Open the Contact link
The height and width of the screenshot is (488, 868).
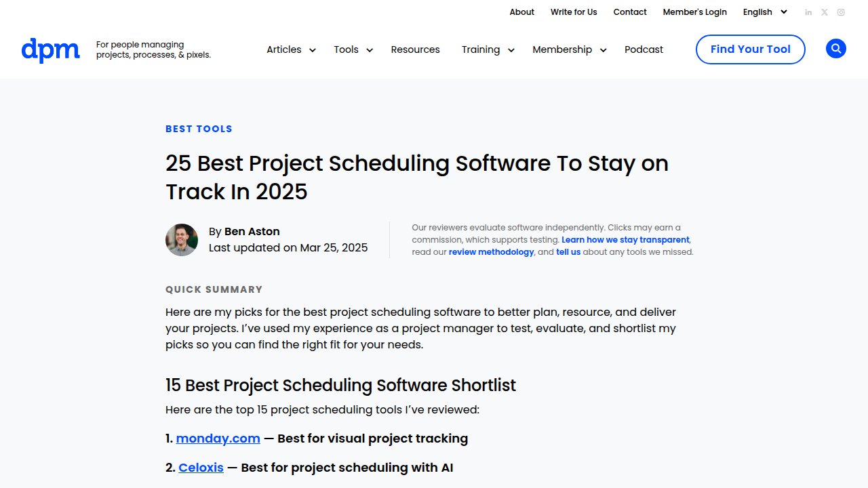click(630, 12)
